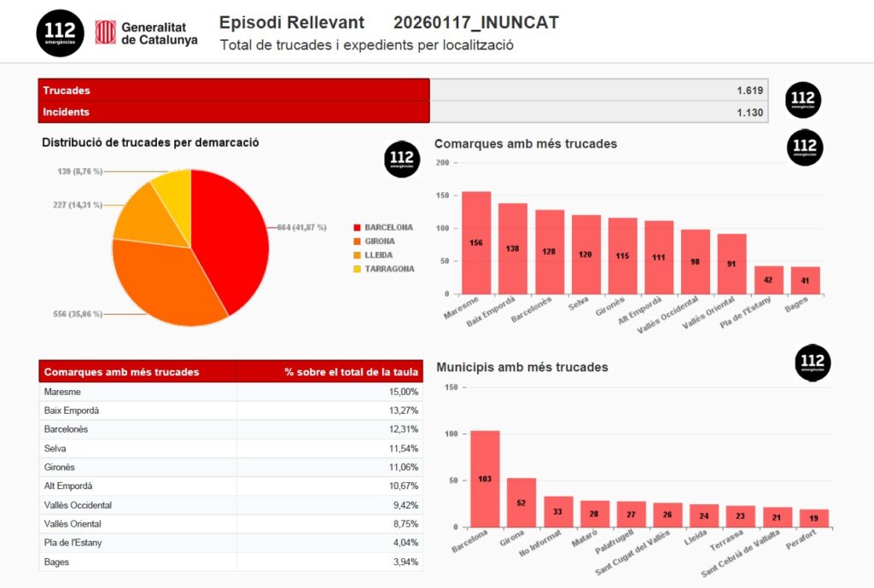The image size is (874, 588).
Task: Click the Girona municipality bar showing 52
Action: click(x=521, y=502)
